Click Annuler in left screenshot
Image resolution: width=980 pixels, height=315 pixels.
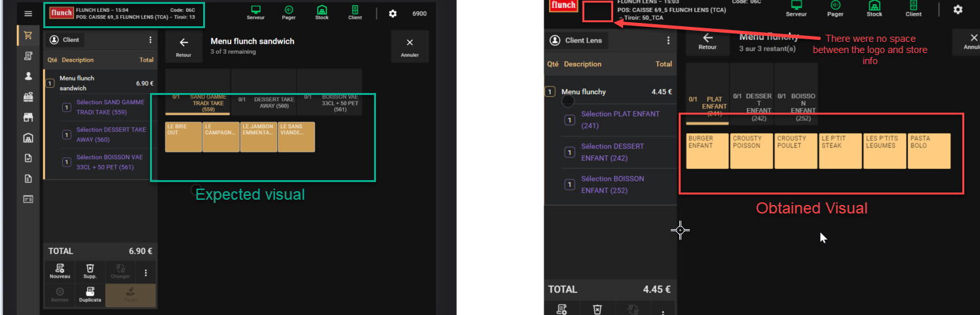coord(409,47)
